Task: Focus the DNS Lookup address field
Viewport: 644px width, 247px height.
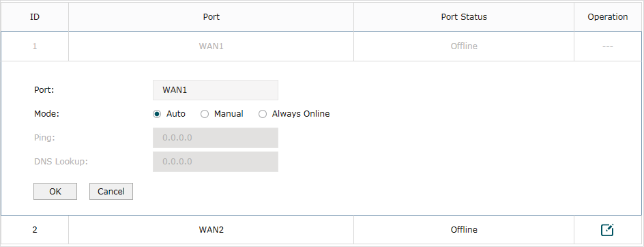Action: [x=215, y=162]
